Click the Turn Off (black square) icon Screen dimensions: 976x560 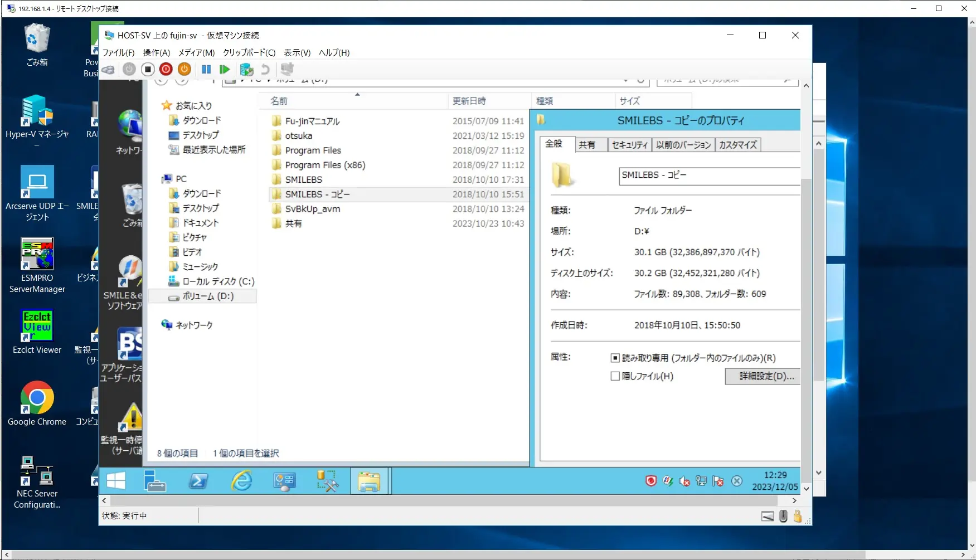148,69
